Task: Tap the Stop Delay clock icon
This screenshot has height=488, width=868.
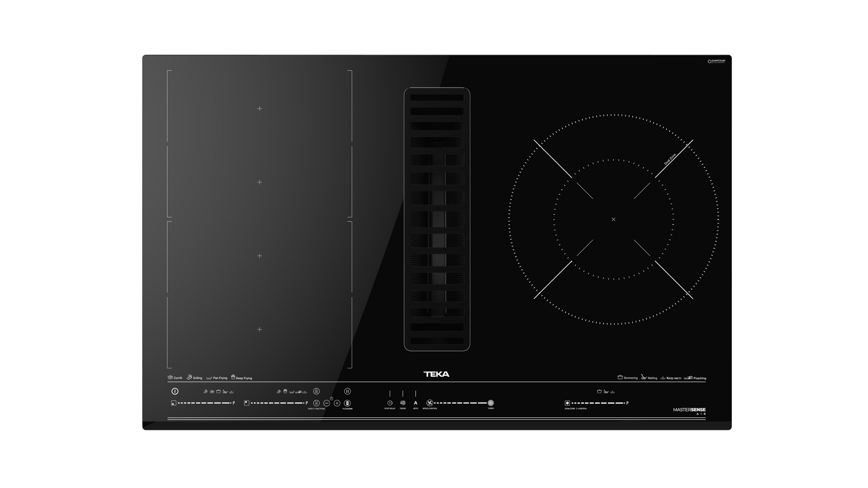Action: (x=390, y=403)
